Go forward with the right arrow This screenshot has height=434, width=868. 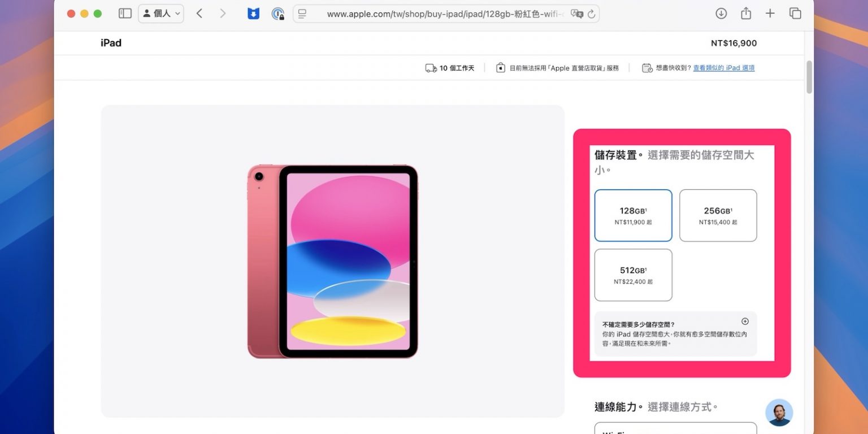tap(223, 14)
